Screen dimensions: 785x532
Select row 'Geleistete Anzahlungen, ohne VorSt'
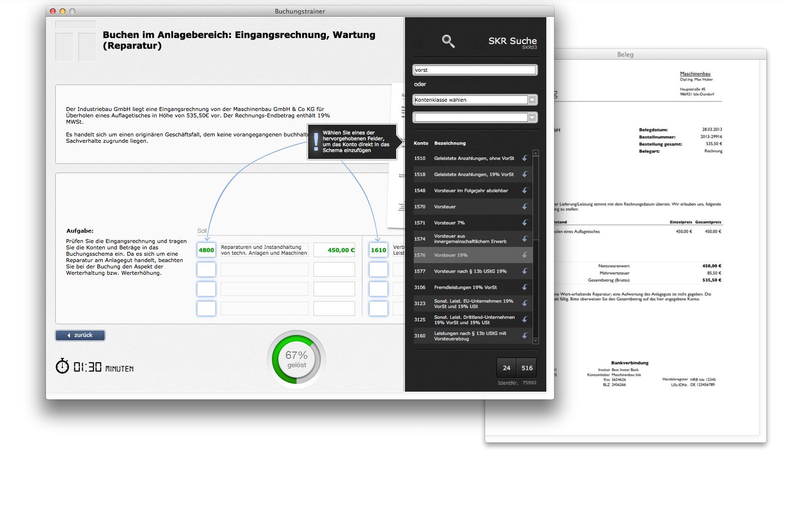click(472, 158)
